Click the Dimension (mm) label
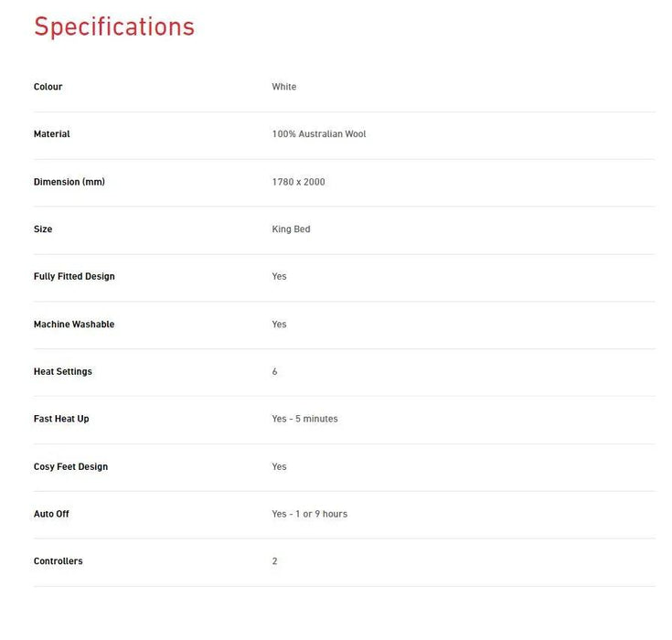The image size is (672, 640). [x=69, y=182]
